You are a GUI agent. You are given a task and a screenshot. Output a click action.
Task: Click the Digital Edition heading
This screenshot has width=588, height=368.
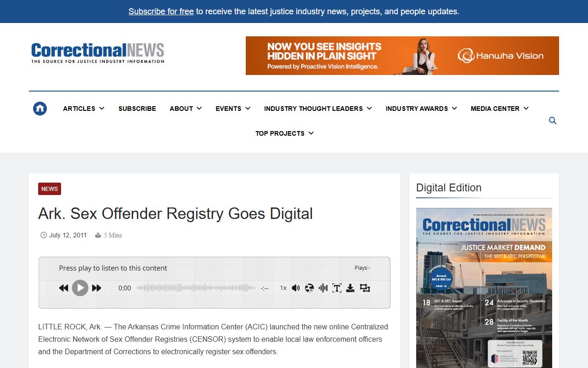pos(449,188)
